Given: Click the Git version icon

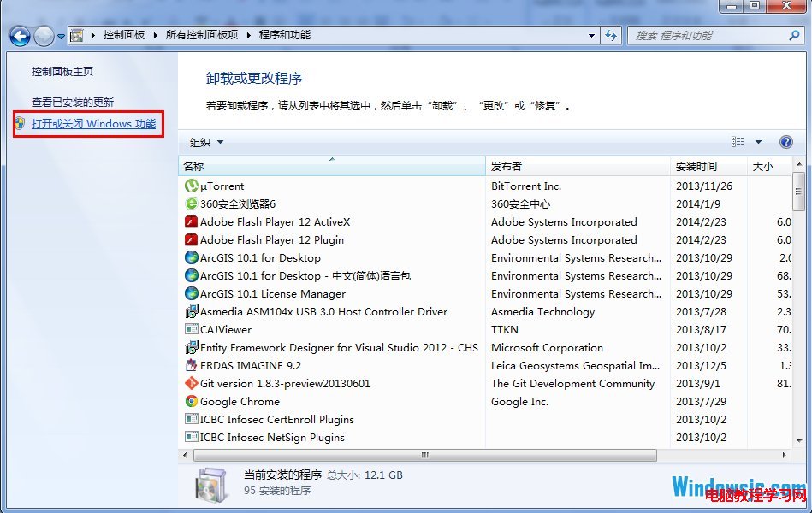Looking at the screenshot, I should pos(191,383).
